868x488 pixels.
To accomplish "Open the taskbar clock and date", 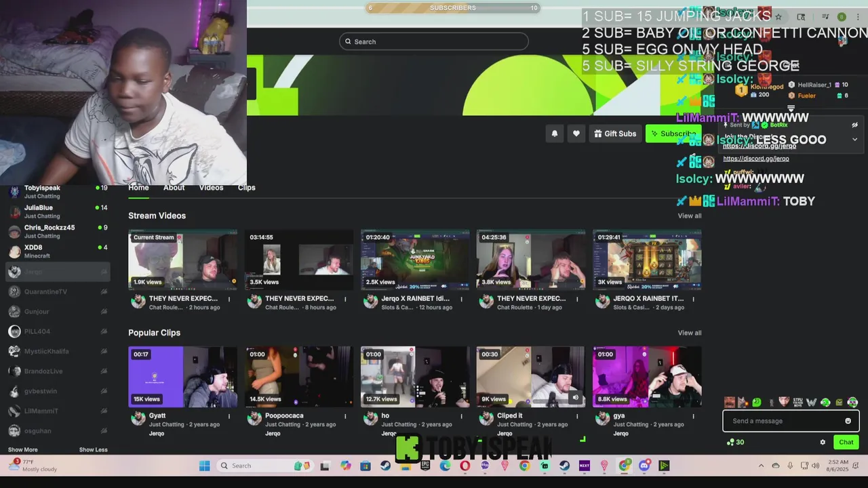I will 838,465.
